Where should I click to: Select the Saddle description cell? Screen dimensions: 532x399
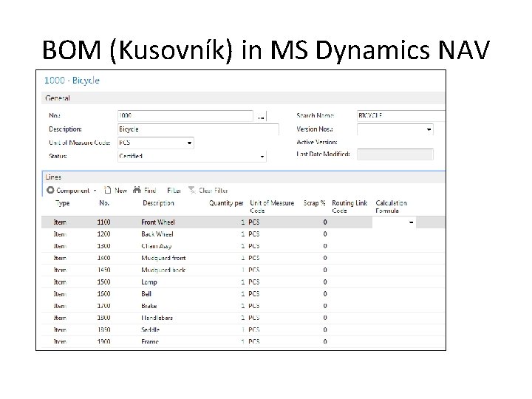tap(150, 330)
